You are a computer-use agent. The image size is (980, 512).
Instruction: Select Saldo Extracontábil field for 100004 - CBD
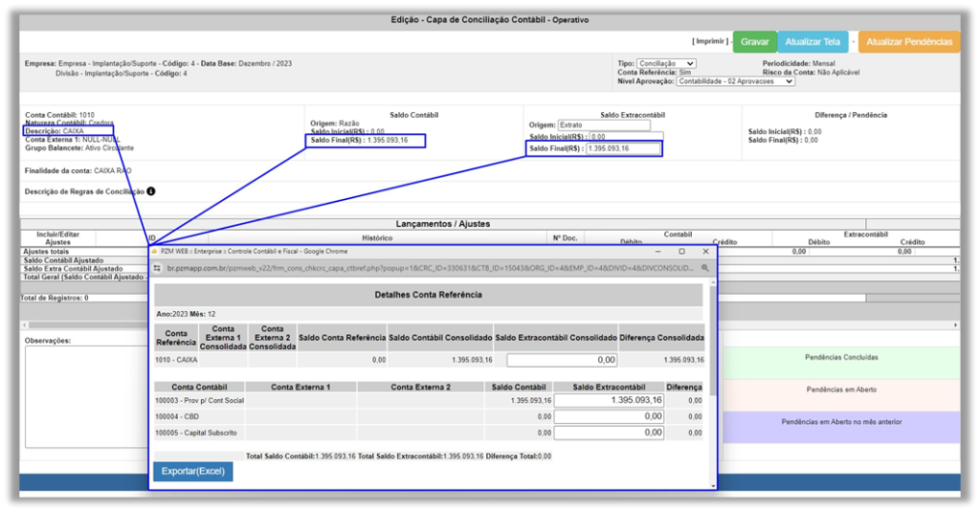coord(609,416)
